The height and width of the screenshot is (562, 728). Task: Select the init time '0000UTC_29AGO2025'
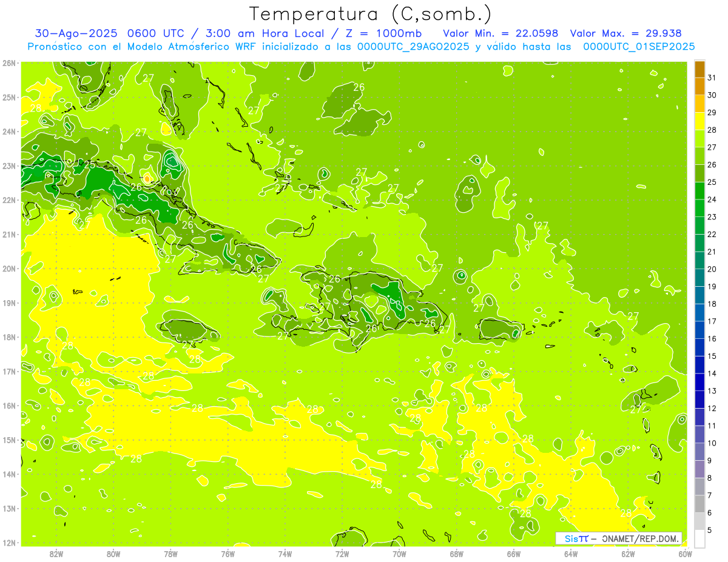[x=414, y=47]
